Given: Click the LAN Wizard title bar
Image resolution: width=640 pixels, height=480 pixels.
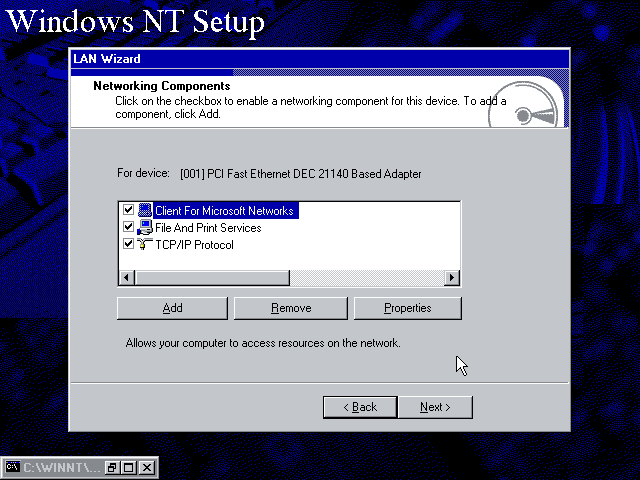Looking at the screenshot, I should coord(320,59).
